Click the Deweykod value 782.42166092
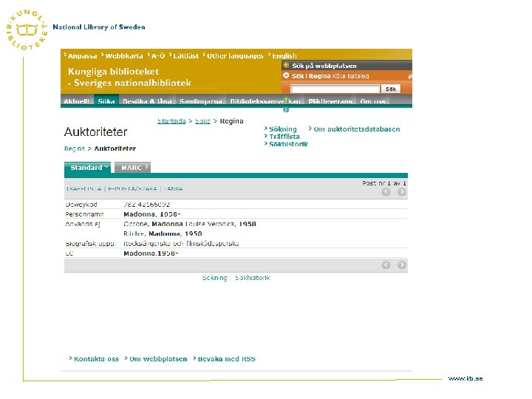532x399 pixels. click(146, 205)
